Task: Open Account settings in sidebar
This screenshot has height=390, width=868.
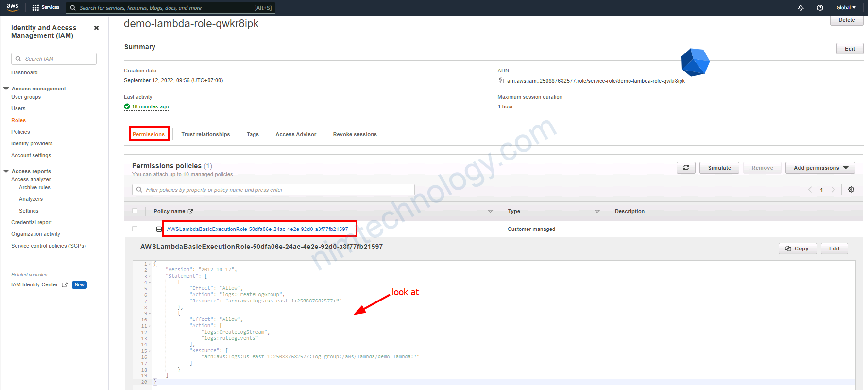Action: 31,155
